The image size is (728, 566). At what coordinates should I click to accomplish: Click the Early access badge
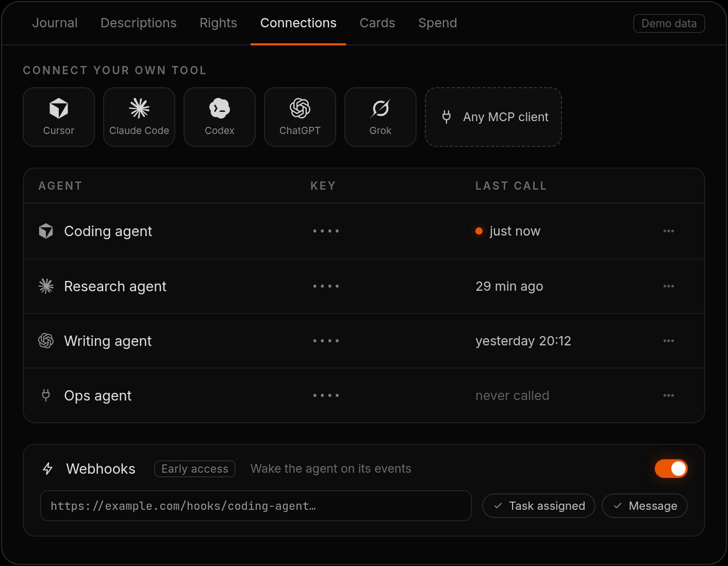(x=195, y=469)
